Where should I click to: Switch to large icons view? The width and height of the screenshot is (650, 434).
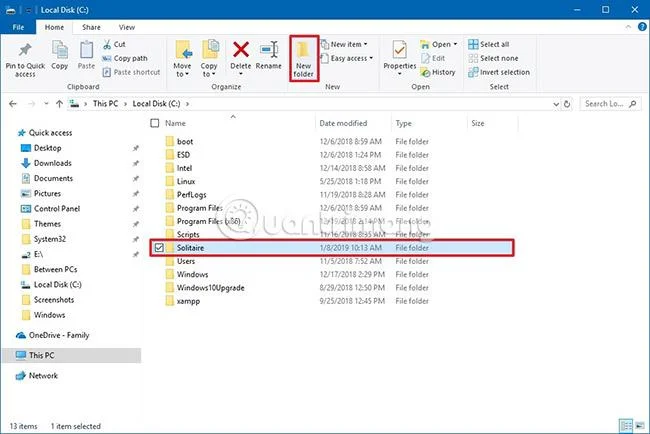[x=640, y=425]
